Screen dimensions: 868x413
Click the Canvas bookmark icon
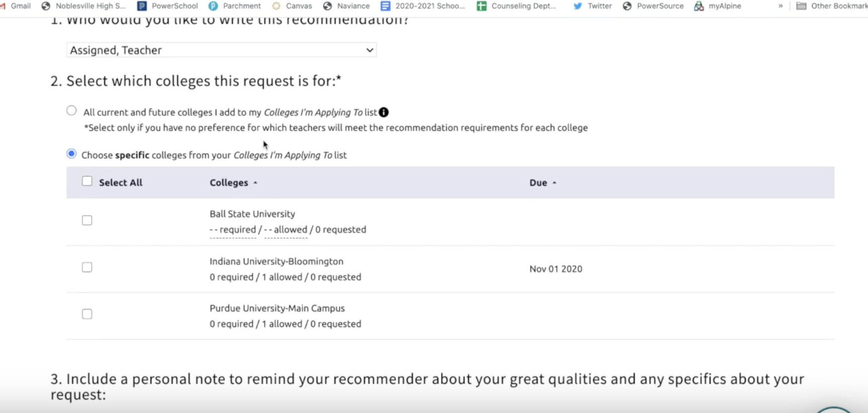tap(276, 6)
